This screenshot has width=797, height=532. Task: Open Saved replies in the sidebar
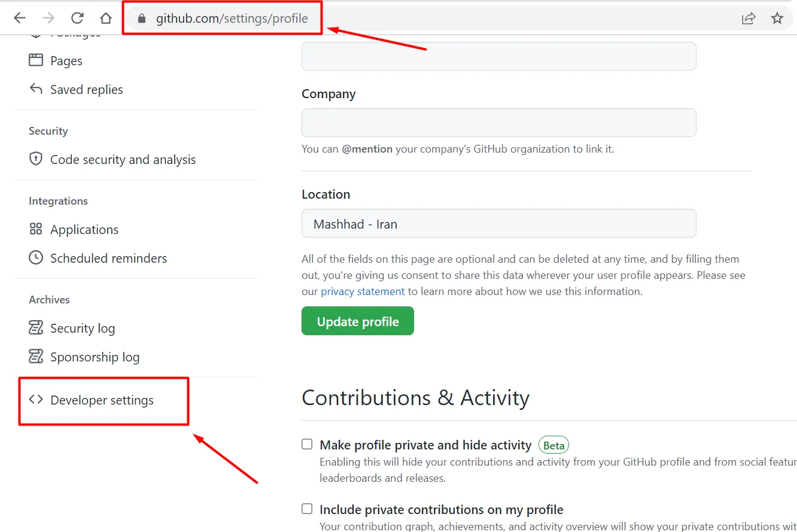tap(87, 89)
